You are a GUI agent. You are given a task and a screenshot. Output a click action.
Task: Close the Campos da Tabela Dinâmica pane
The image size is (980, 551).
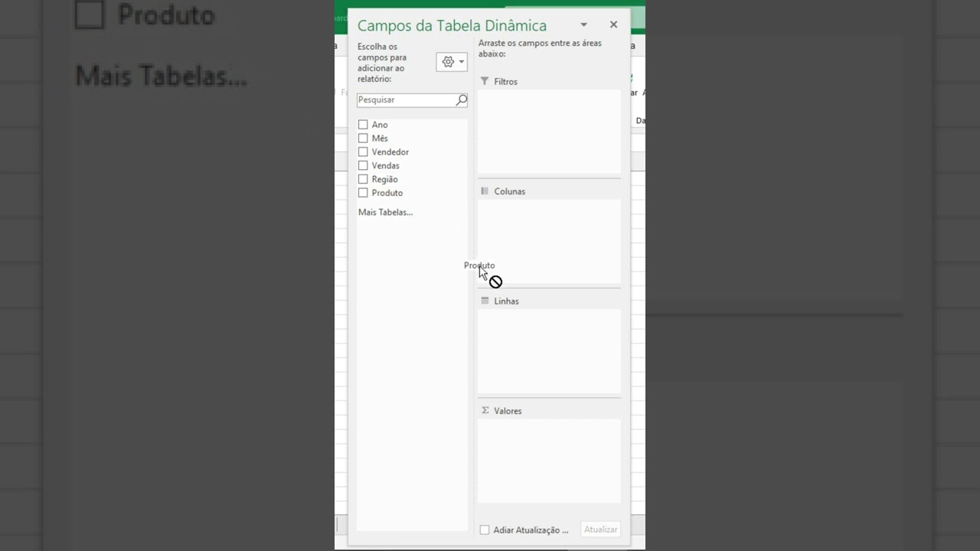(613, 24)
